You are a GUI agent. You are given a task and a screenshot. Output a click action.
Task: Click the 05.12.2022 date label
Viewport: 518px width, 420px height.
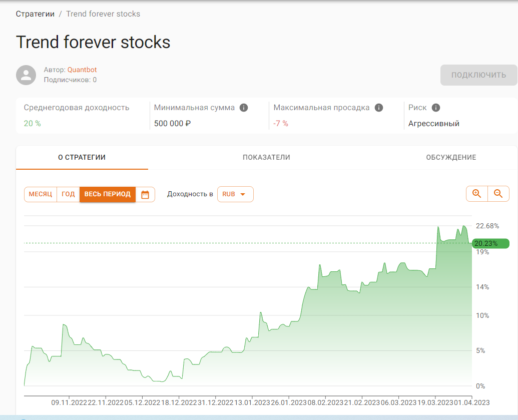142,403
